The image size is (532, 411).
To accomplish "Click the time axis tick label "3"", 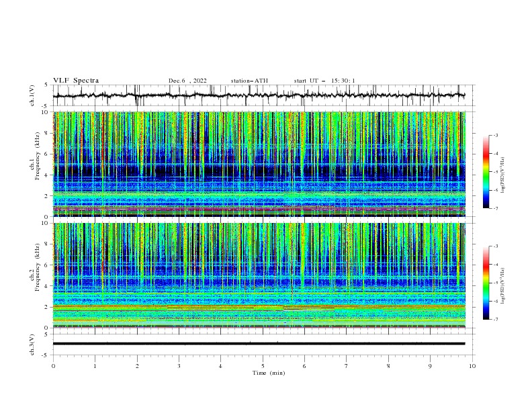I will [x=179, y=366].
